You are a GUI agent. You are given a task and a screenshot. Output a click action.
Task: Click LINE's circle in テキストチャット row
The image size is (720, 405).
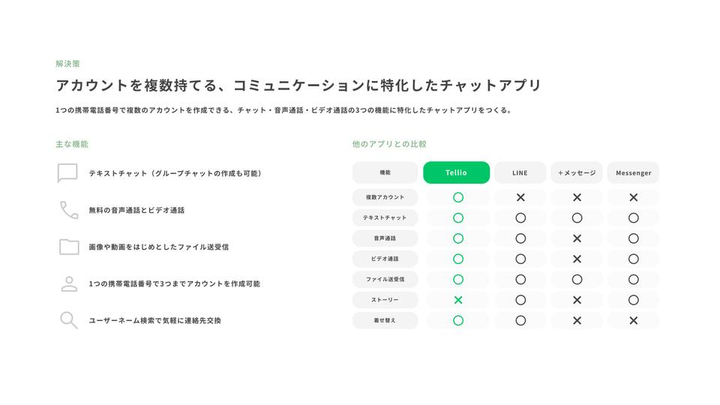click(520, 218)
